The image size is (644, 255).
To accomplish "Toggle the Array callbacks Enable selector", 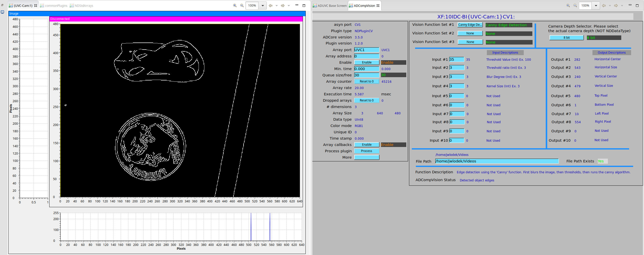I will point(367,145).
